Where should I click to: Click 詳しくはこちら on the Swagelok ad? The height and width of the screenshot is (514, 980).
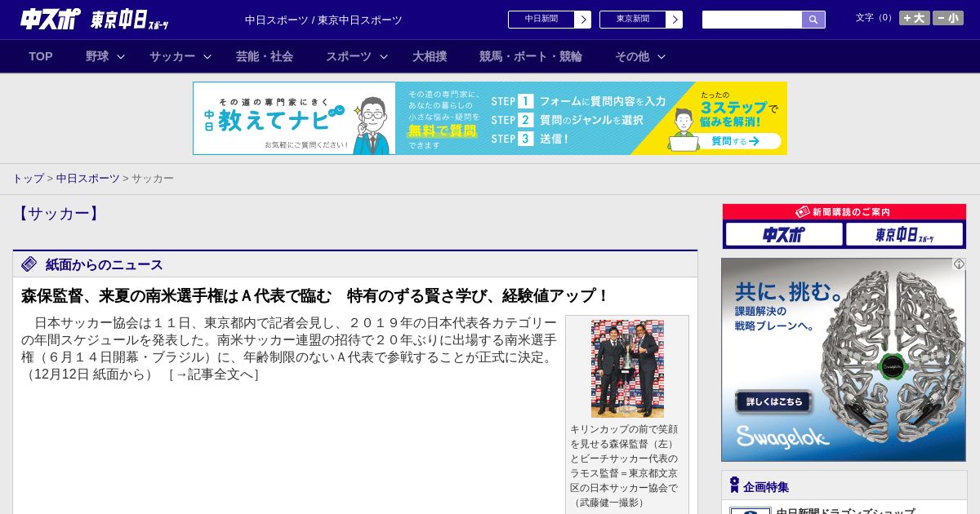tap(773, 402)
